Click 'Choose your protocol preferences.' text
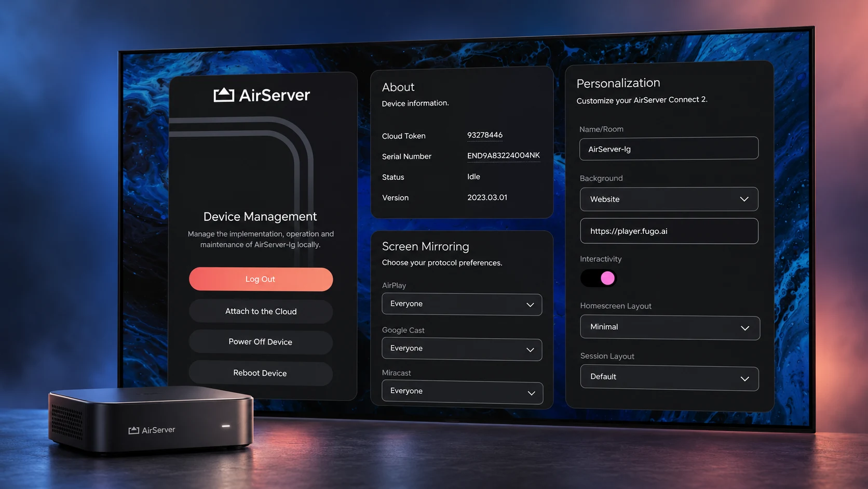This screenshot has height=489, width=868. (x=442, y=262)
